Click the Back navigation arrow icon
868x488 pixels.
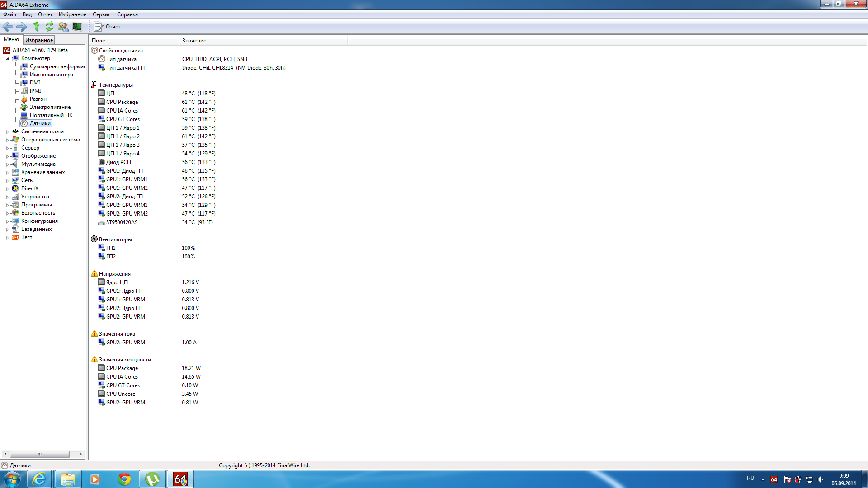pos(8,27)
